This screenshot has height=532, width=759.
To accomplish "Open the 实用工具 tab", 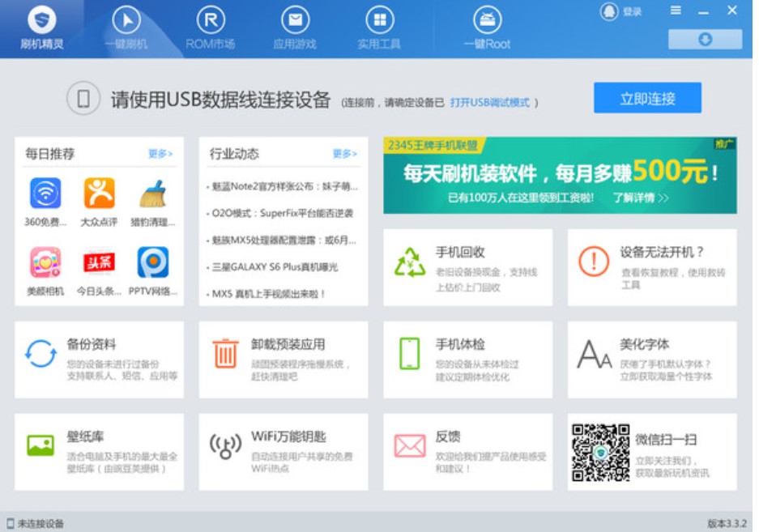I will (379, 29).
